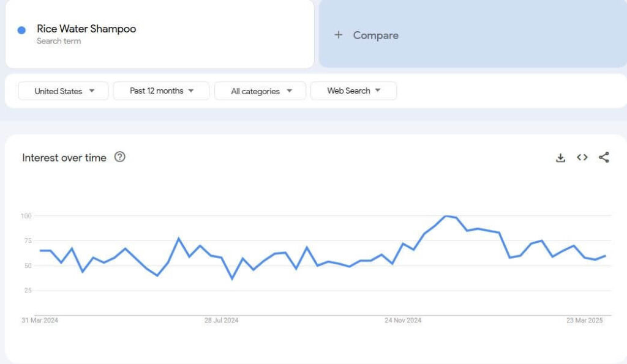Click the Interest over time heading
This screenshot has height=364, width=627.
coord(64,158)
